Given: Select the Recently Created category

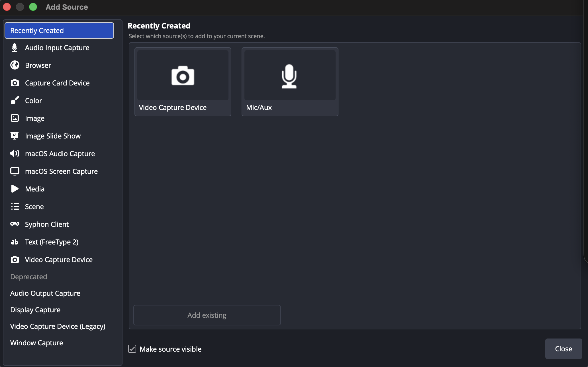Looking at the screenshot, I should (x=59, y=30).
